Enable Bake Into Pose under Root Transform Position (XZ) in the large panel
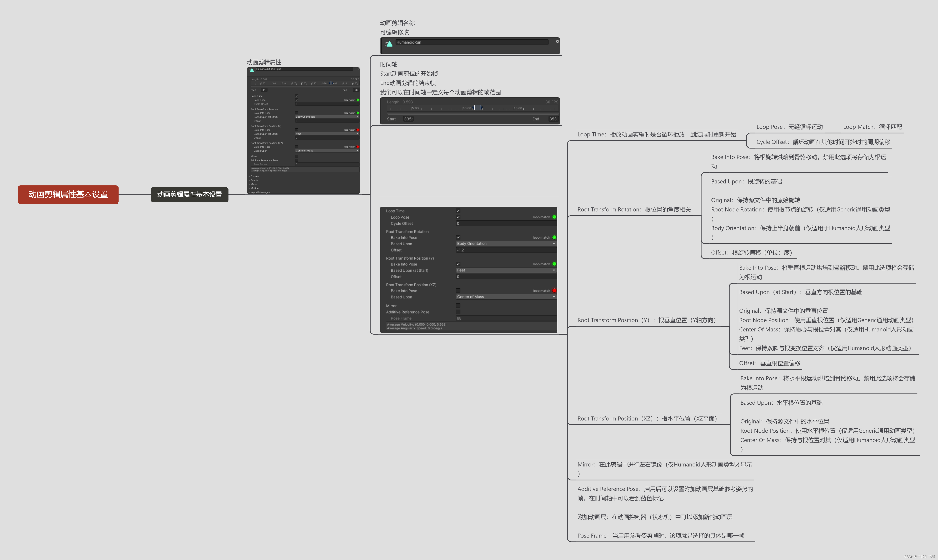Screen dimensions: 938x560 tap(458, 291)
